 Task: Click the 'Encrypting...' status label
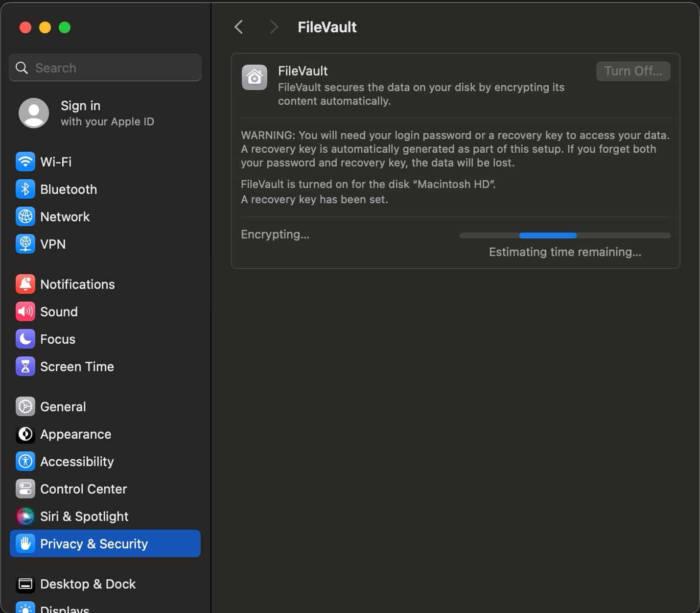point(275,235)
